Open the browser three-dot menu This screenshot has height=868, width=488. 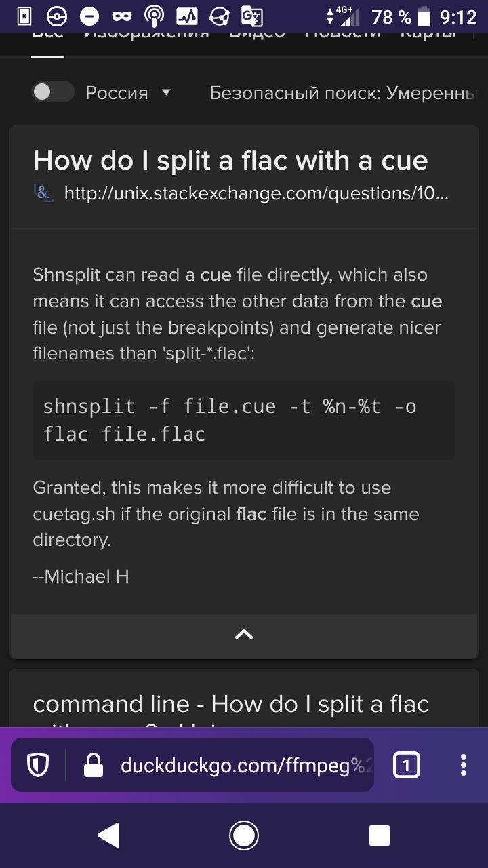click(x=464, y=765)
